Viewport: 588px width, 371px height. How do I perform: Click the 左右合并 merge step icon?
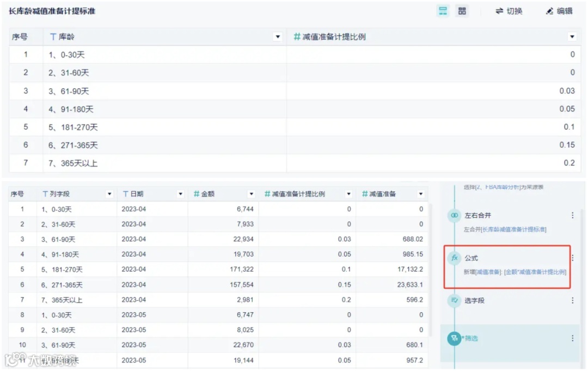coord(454,215)
